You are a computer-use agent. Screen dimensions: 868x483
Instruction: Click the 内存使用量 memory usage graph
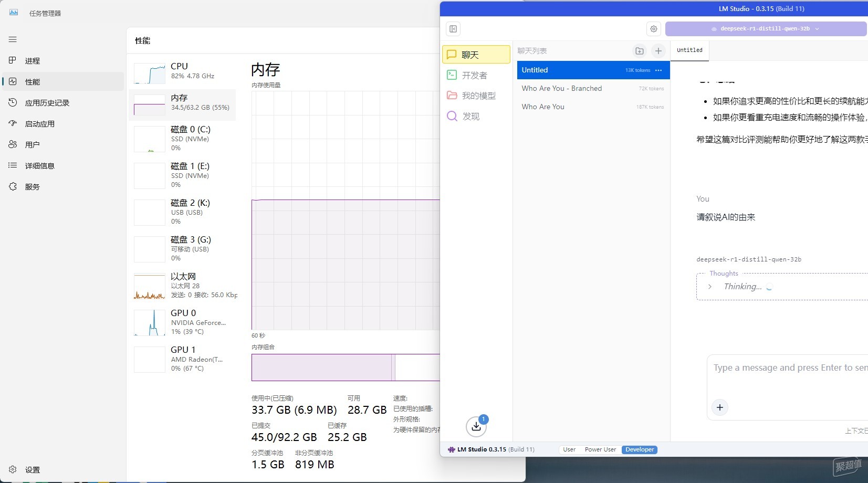click(x=346, y=211)
